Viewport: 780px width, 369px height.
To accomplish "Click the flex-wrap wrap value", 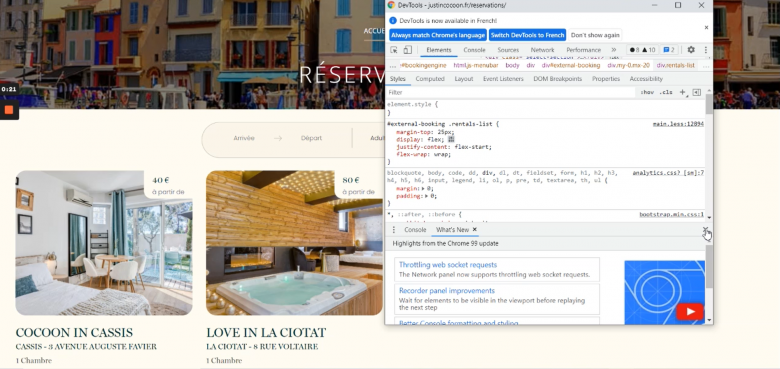I will [x=441, y=155].
